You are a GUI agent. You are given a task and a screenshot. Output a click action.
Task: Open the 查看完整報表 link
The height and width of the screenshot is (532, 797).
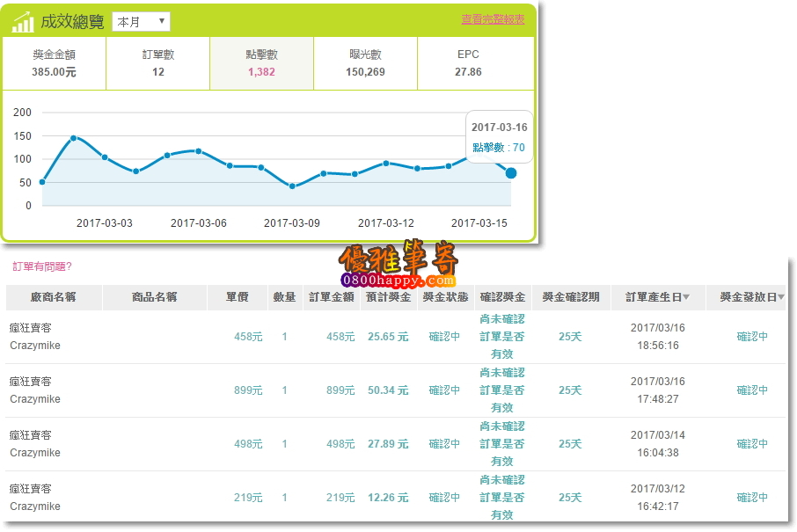tap(493, 19)
